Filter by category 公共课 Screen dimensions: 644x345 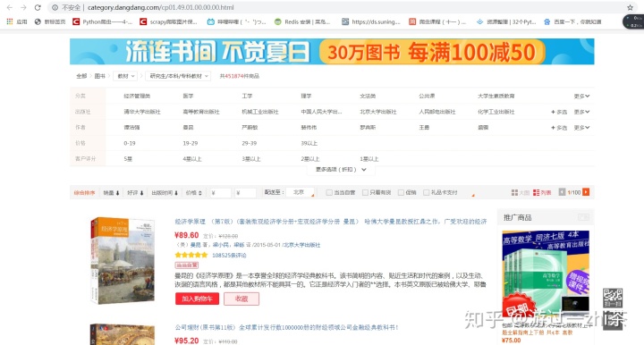point(427,96)
